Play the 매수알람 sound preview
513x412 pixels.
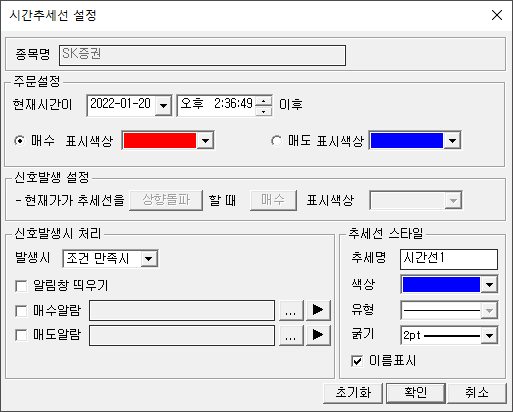point(318,310)
